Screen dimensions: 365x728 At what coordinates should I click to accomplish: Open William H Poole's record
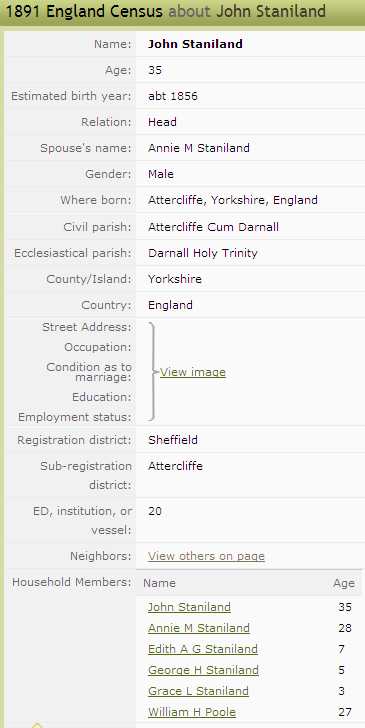coord(192,712)
